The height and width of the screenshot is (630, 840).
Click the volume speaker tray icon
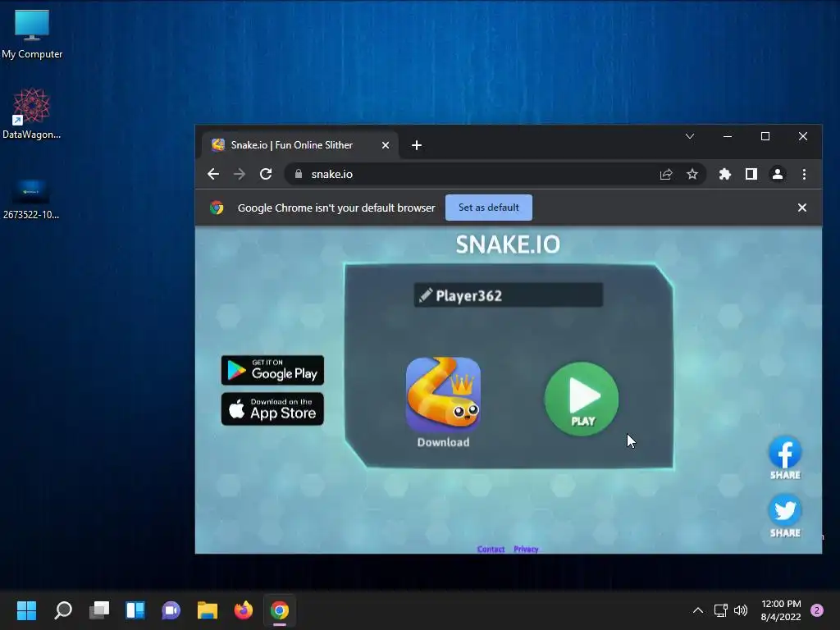(x=741, y=610)
